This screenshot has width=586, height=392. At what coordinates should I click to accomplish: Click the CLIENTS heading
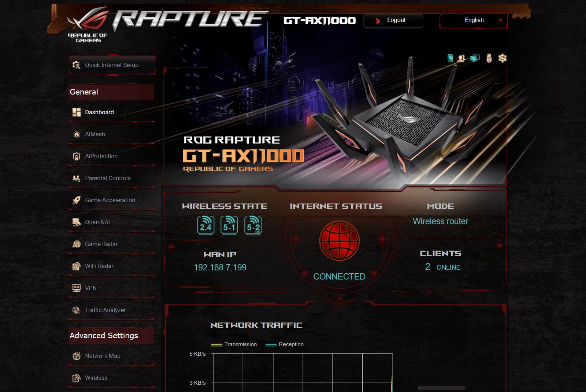(441, 254)
